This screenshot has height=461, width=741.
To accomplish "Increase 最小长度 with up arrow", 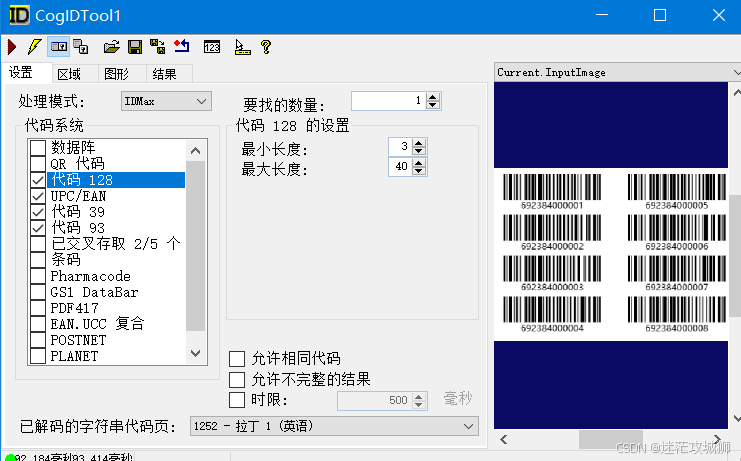I will point(419,143).
